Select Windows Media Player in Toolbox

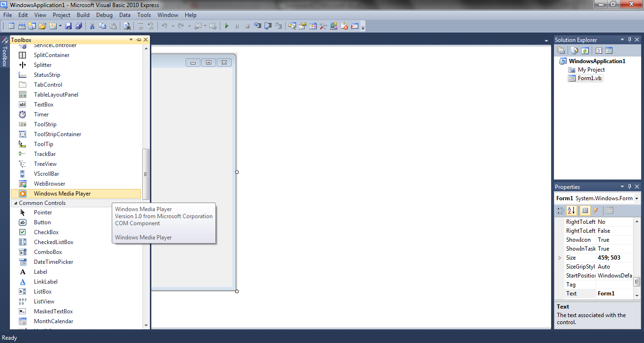(x=75, y=194)
